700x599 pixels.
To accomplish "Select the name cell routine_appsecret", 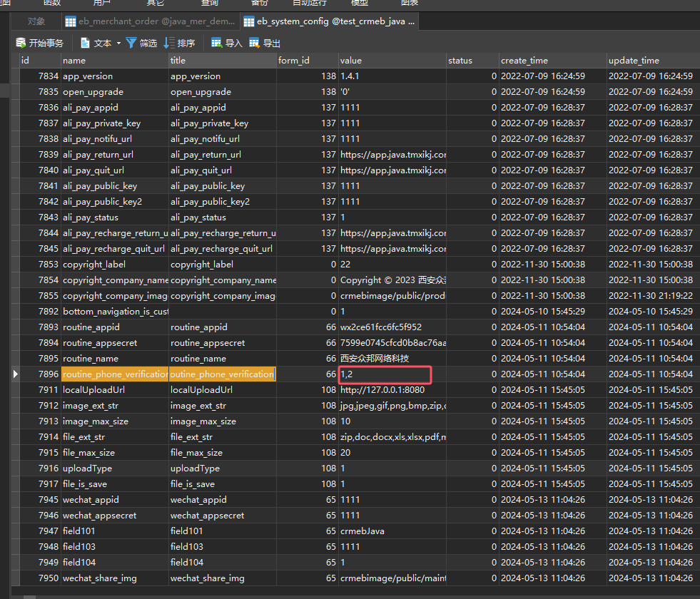I will (x=115, y=343).
